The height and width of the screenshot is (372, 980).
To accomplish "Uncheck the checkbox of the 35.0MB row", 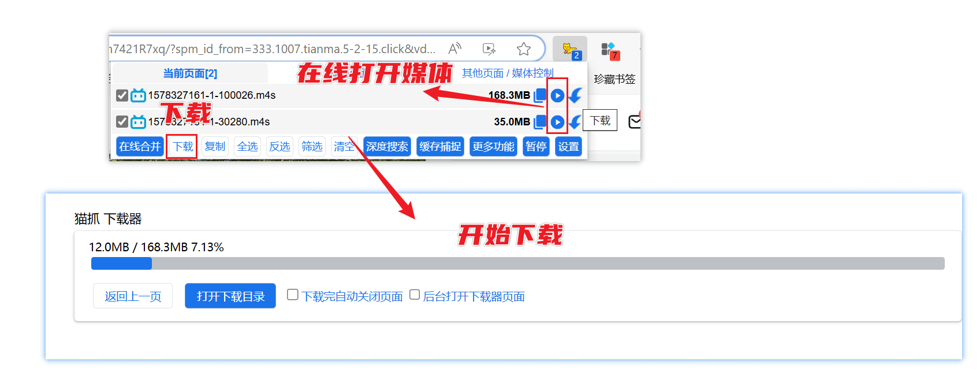I will [x=122, y=122].
